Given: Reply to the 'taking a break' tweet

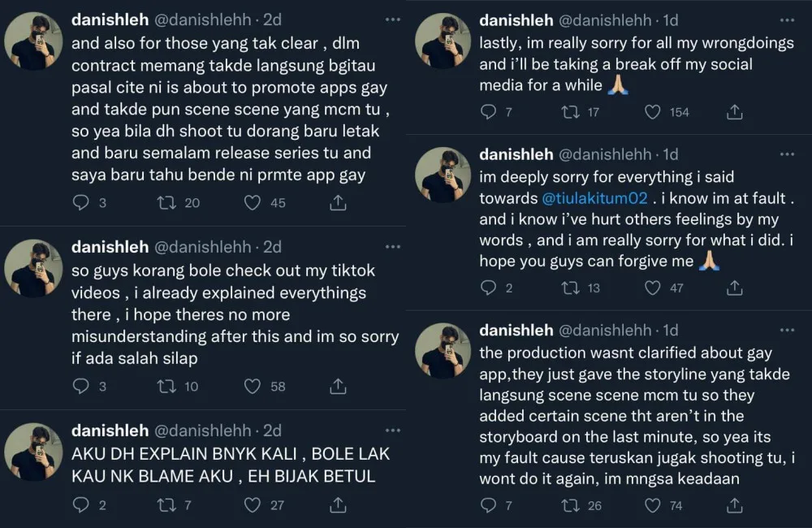Looking at the screenshot, I should (x=488, y=112).
